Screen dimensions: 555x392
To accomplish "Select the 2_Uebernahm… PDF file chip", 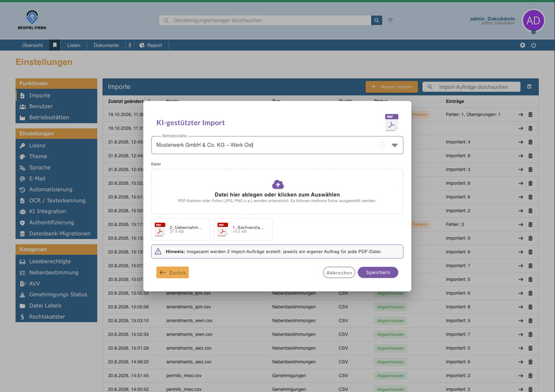I will [180, 229].
